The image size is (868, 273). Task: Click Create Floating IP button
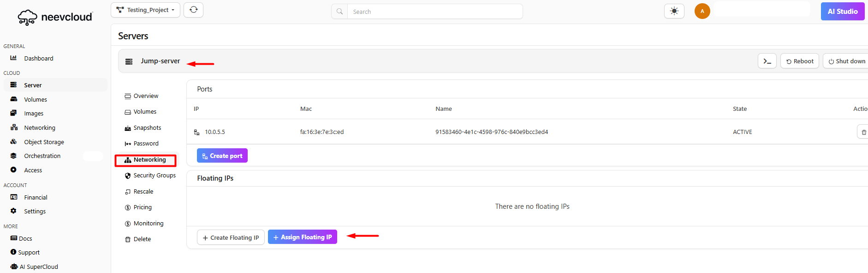point(231,237)
